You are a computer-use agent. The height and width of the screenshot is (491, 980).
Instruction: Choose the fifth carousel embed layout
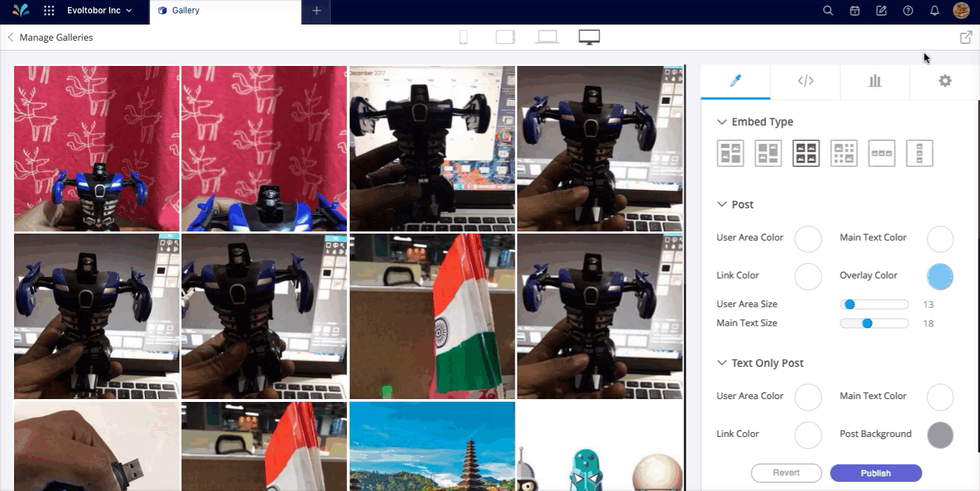tap(882, 153)
